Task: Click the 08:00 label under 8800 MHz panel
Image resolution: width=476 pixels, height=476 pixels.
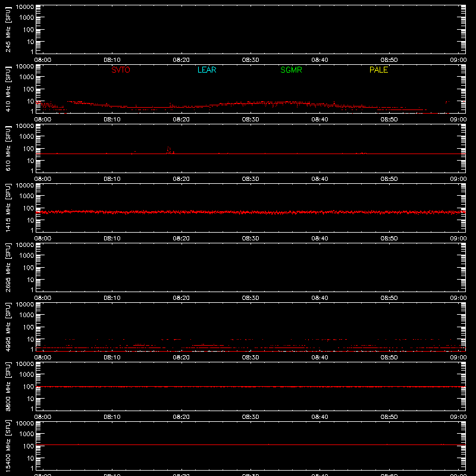Action: 43,417
